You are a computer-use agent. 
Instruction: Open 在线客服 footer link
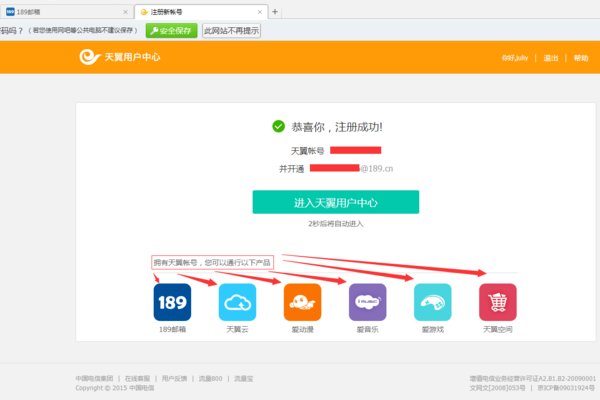pyautogui.click(x=137, y=379)
